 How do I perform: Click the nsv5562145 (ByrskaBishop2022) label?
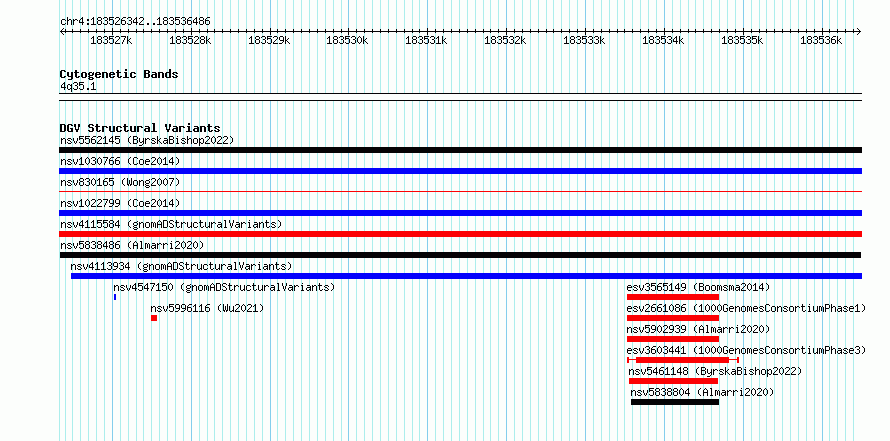point(147,140)
